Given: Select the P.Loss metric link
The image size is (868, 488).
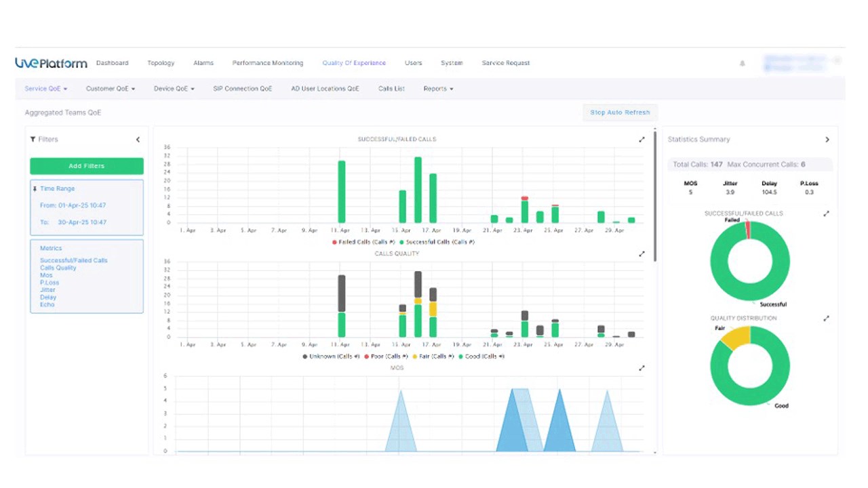Looking at the screenshot, I should click(x=50, y=283).
